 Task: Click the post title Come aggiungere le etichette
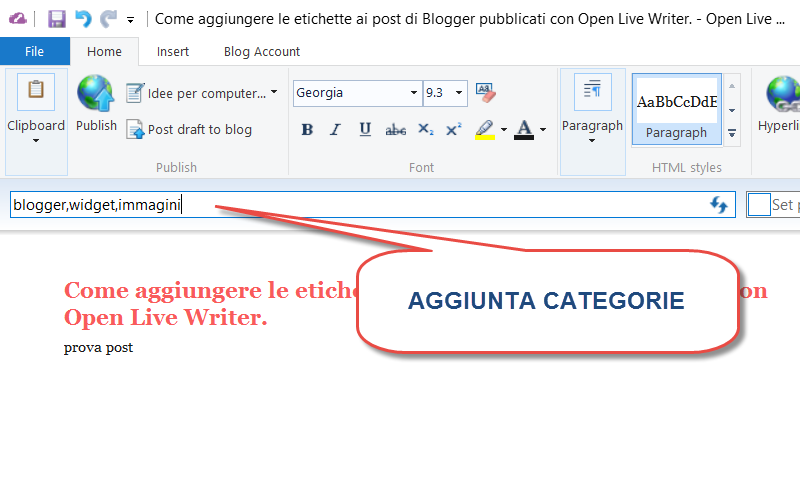pos(210,304)
